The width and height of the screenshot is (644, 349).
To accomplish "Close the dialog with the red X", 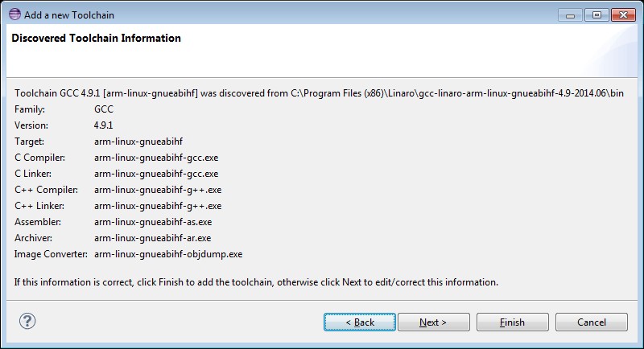I will coord(623,15).
